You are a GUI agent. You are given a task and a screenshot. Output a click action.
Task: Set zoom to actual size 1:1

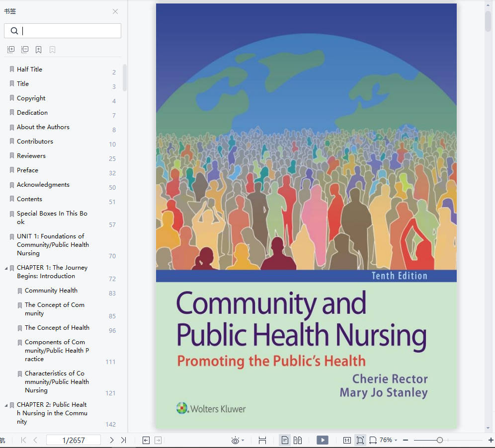(x=347, y=440)
